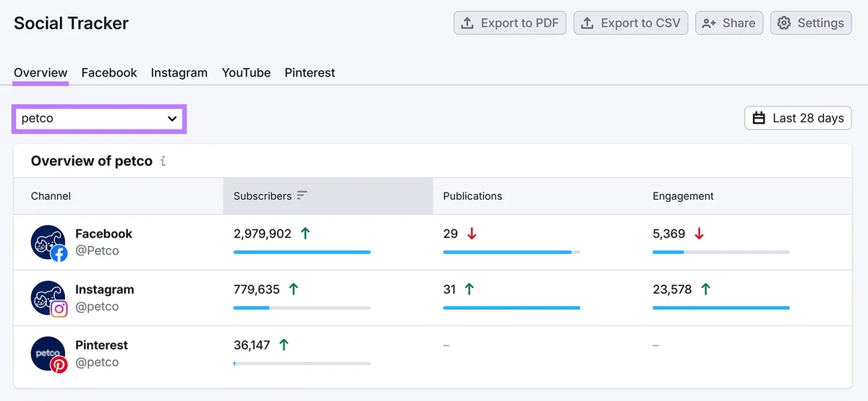Open the petco competitor dropdown
Image resolution: width=868 pixels, height=401 pixels.
click(100, 119)
